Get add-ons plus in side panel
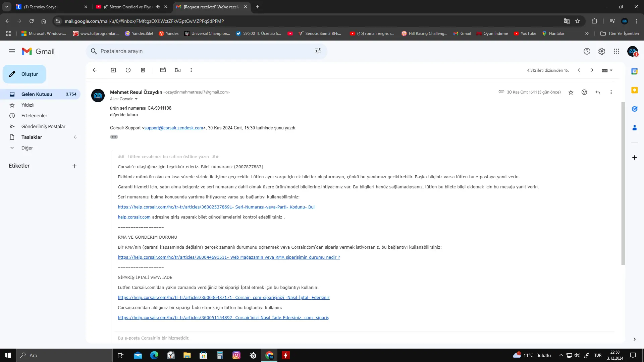Screen dimensions: 644x362 (x=635, y=158)
